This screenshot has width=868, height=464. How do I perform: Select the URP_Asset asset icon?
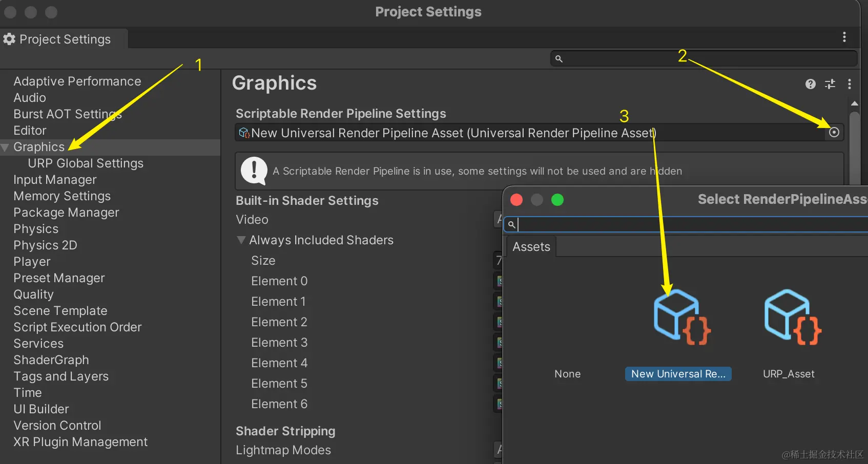tap(792, 318)
